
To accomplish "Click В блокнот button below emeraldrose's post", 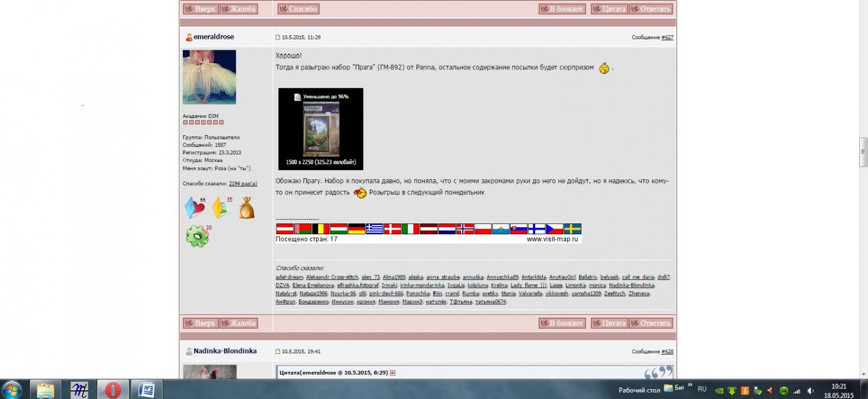I will click(562, 323).
